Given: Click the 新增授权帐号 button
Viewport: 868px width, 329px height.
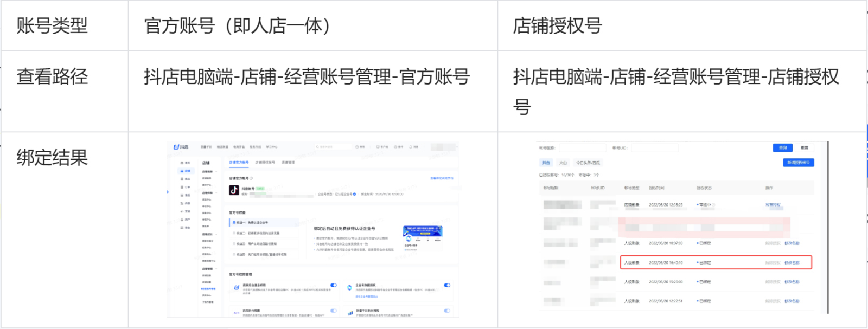Looking at the screenshot, I should pos(799,163).
